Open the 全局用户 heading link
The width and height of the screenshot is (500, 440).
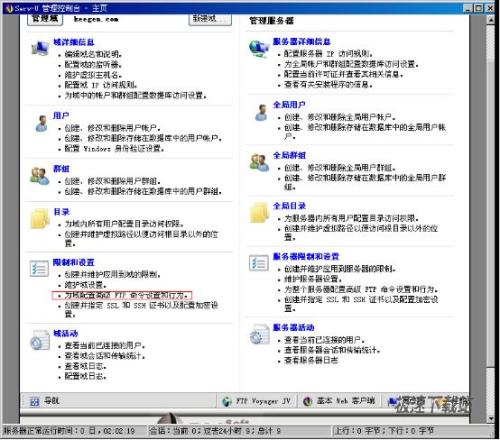coord(289,105)
